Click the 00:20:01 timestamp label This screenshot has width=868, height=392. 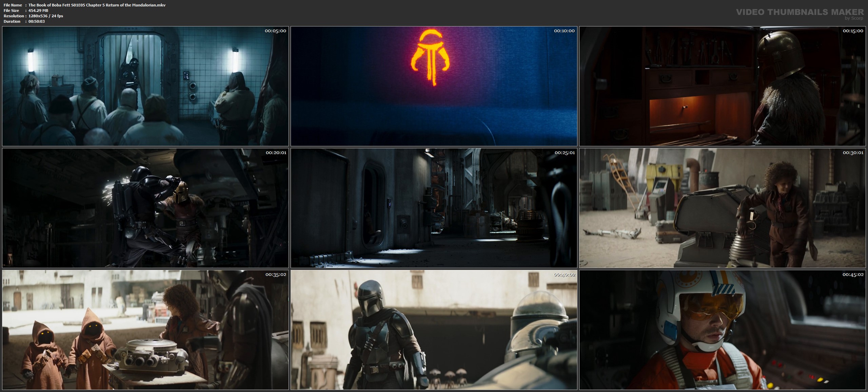point(276,153)
